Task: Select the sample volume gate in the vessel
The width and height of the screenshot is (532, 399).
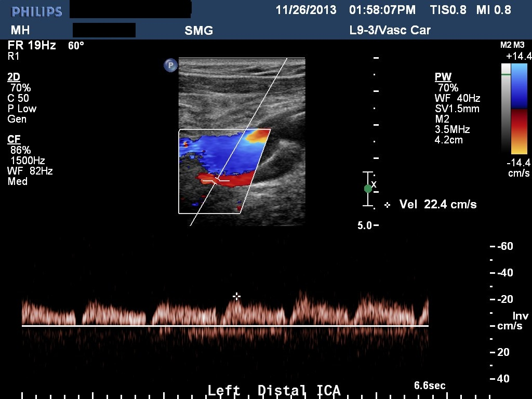Action: [216, 180]
